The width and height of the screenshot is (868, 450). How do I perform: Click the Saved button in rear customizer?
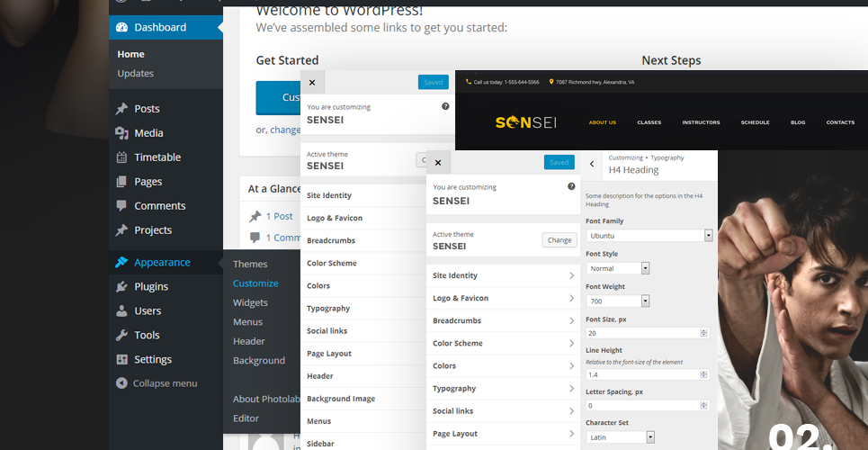click(x=433, y=82)
